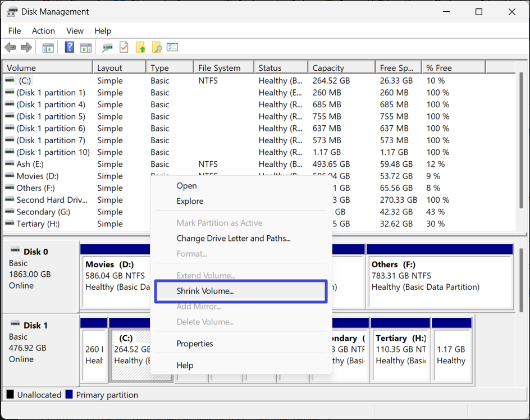Choose Shrink Volume from context menu
The height and width of the screenshot is (420, 530).
click(205, 291)
